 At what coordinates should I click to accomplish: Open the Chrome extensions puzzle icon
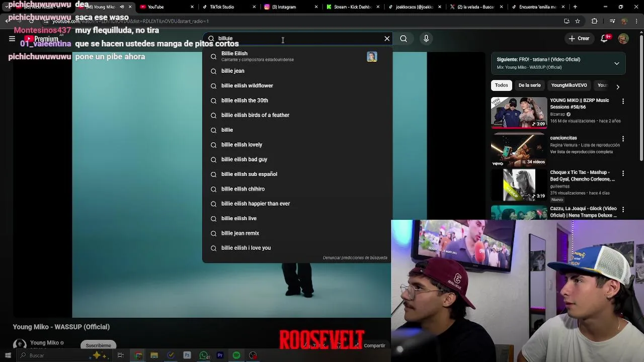pyautogui.click(x=595, y=21)
